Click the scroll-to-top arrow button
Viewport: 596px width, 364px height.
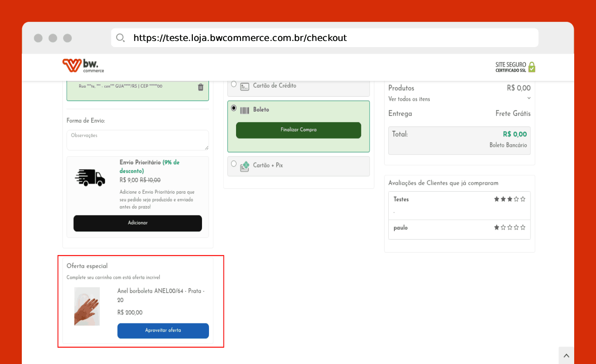(566, 355)
